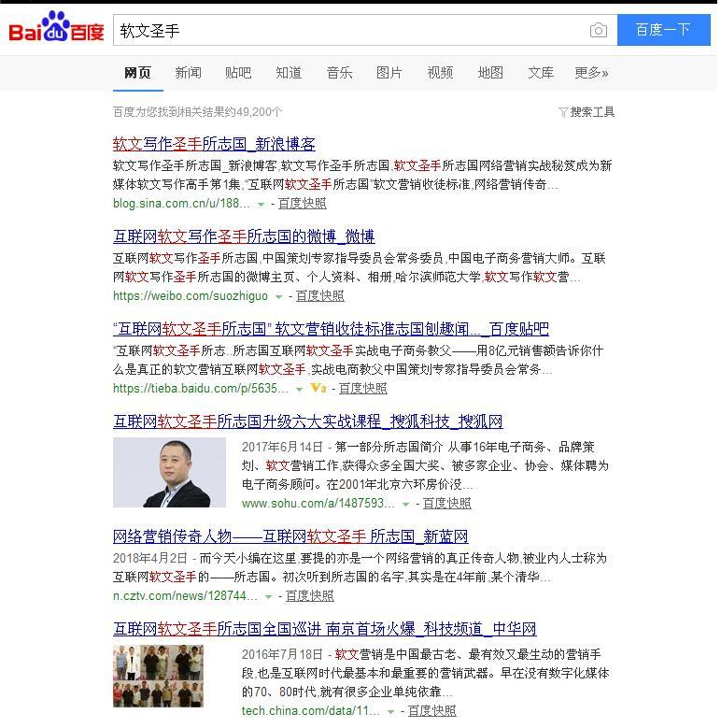This screenshot has height=728, width=721.
Task: Expand dropdown arrow next to n.cztv.com URL
Action: [x=268, y=596]
